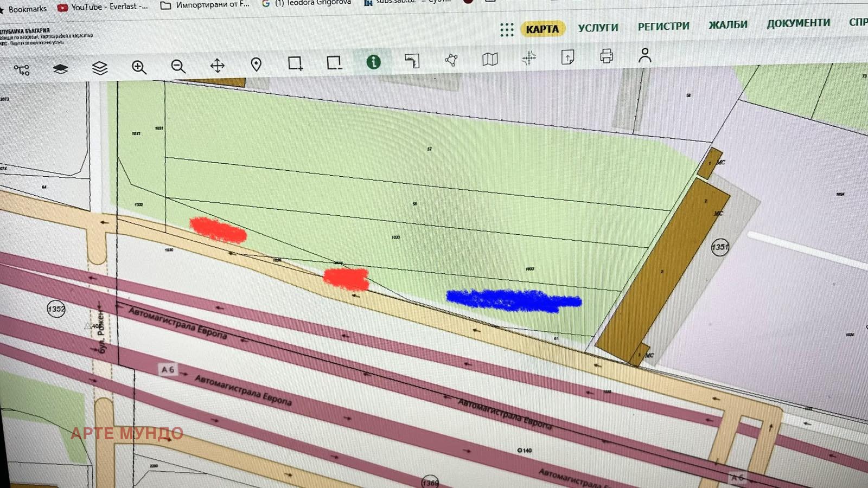Activate the green info identify tool
This screenshot has height=488, width=868.
coord(373,62)
